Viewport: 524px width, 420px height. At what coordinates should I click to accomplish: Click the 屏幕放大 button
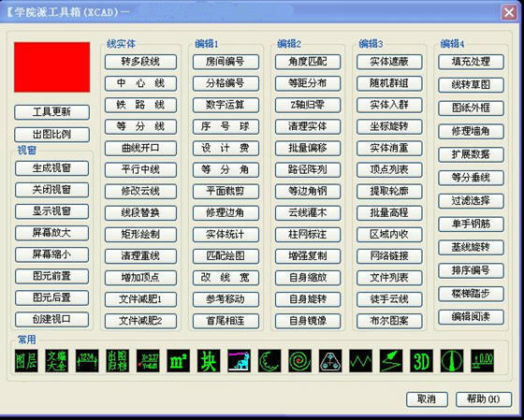(51, 233)
